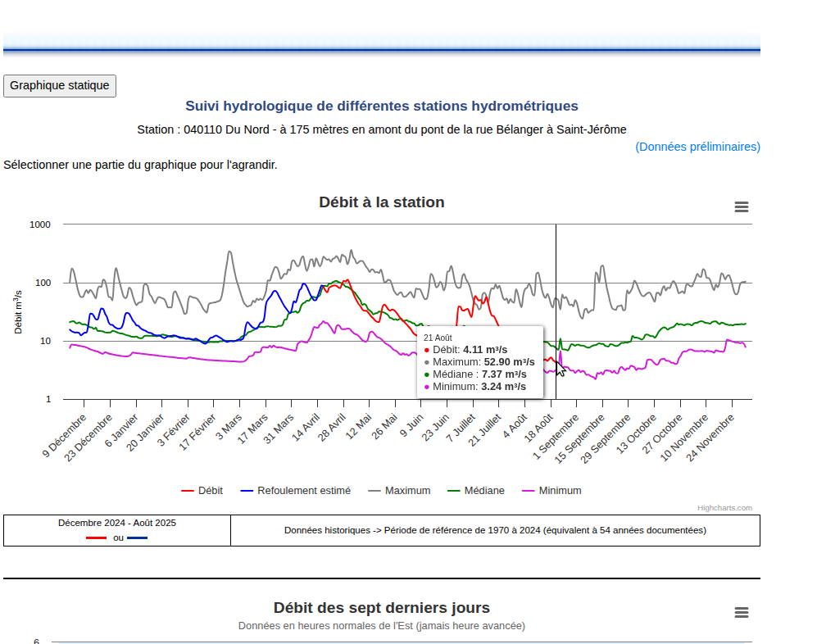Click the 24 Novembre x-axis label
Viewport: 817px width, 644px height.
point(710,438)
